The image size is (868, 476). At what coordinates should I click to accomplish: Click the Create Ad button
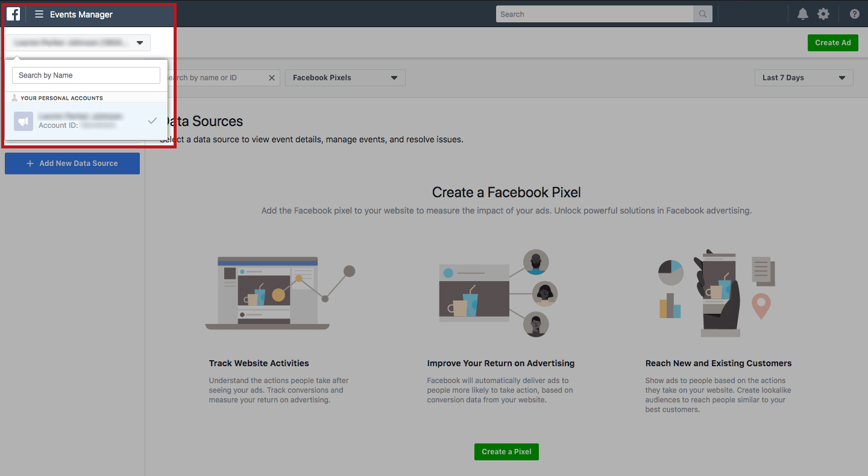pyautogui.click(x=833, y=43)
